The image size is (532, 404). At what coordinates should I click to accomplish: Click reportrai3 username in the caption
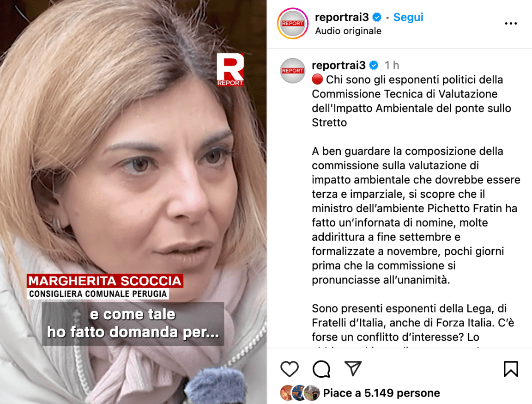pos(339,65)
